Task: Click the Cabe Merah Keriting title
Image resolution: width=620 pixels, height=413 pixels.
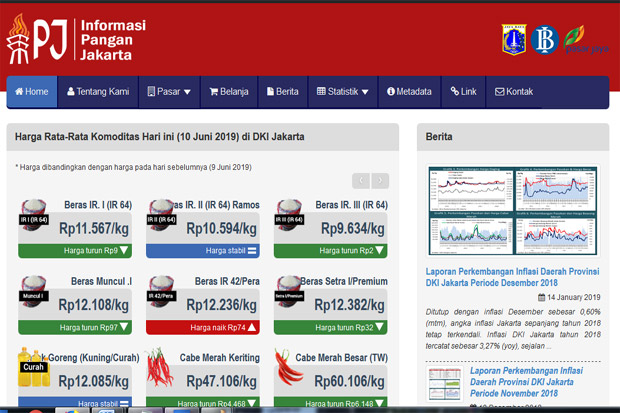Action: 220,358
